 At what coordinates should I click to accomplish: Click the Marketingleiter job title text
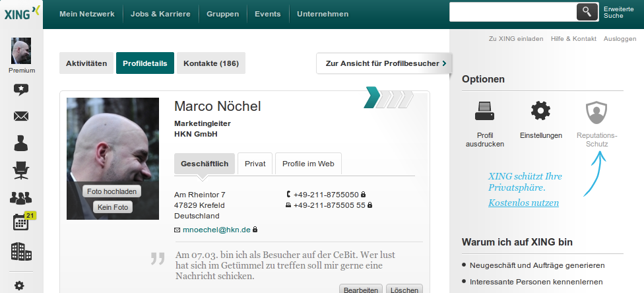203,123
